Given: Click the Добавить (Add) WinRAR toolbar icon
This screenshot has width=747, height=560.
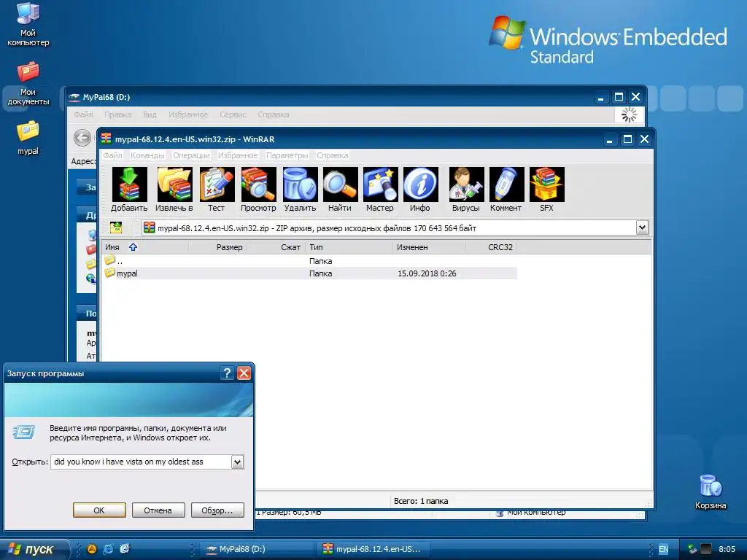Looking at the screenshot, I should (129, 189).
